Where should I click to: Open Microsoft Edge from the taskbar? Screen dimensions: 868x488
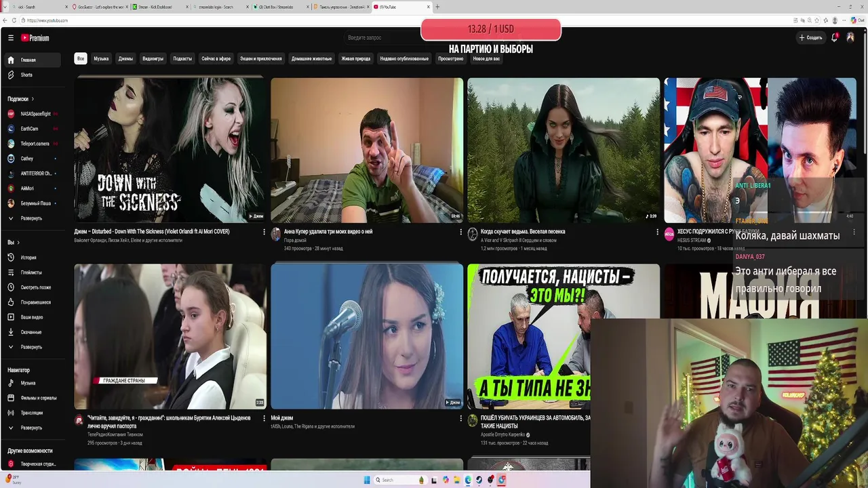coord(468,480)
